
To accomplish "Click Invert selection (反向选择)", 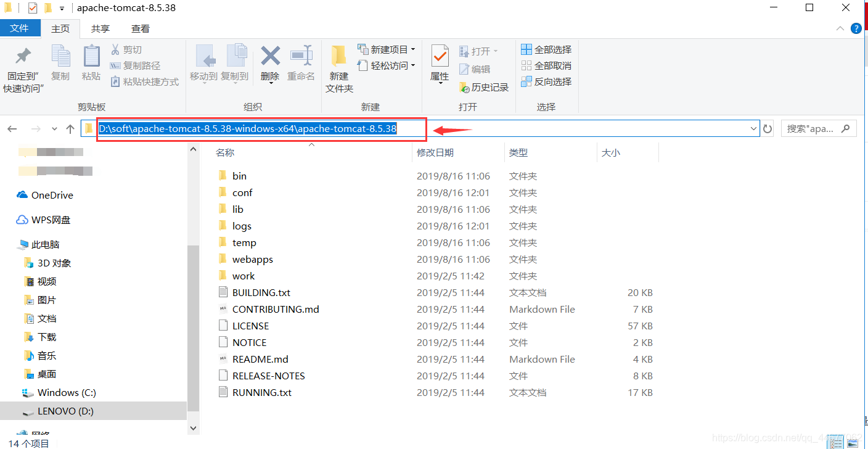I will point(546,81).
